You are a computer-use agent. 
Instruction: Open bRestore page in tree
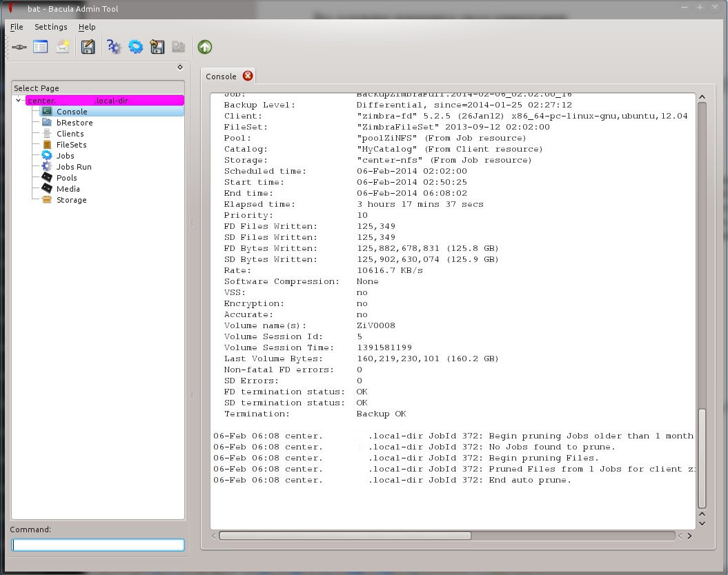click(x=75, y=123)
